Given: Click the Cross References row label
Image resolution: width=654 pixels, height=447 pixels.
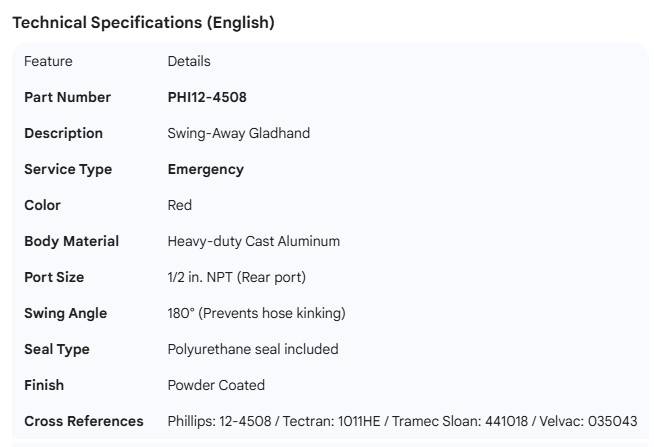Looking at the screenshot, I should pos(84,421).
